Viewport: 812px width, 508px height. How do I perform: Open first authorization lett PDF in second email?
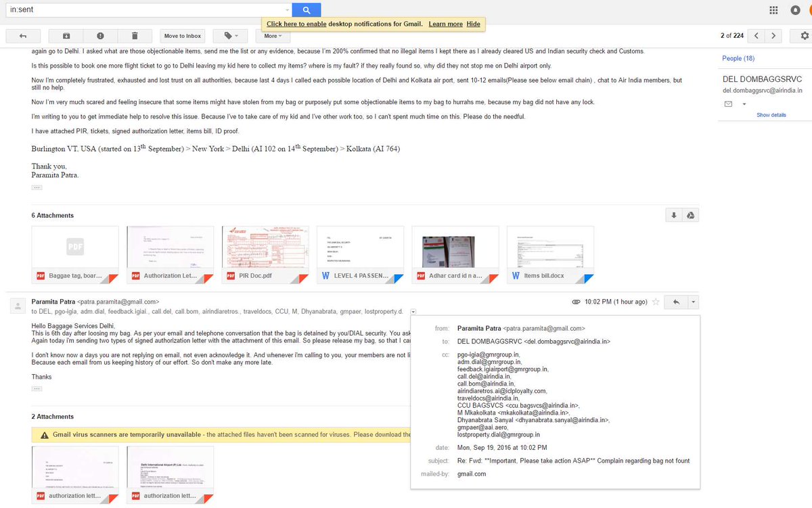click(x=75, y=474)
